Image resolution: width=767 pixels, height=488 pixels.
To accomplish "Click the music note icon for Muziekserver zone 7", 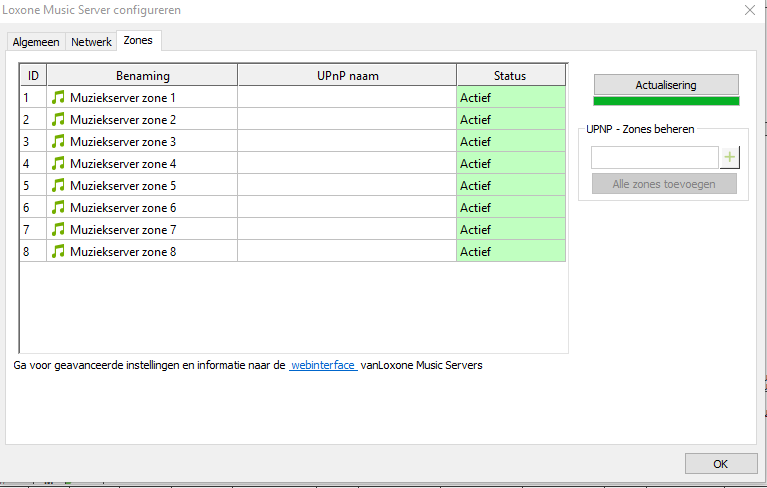I will pos(58,229).
